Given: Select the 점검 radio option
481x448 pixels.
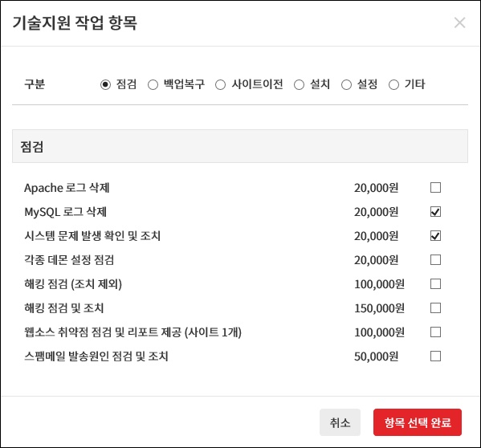Looking at the screenshot, I should click(105, 84).
